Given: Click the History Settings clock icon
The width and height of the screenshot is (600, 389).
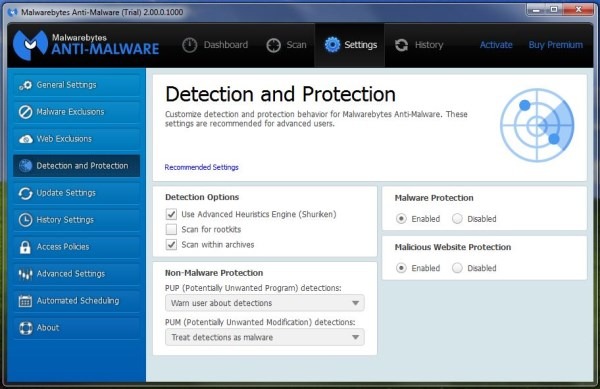Looking at the screenshot, I should [x=25, y=220].
